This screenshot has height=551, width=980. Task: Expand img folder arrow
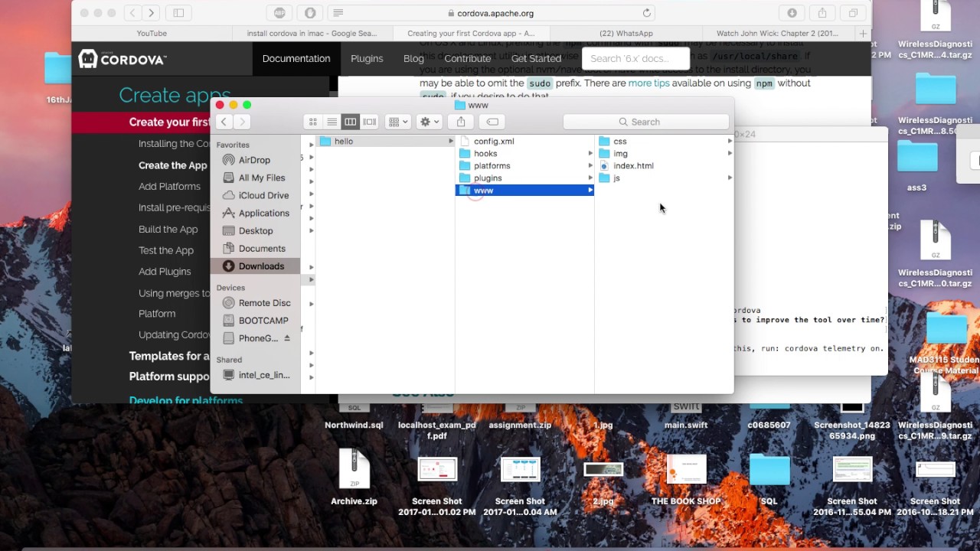click(730, 154)
